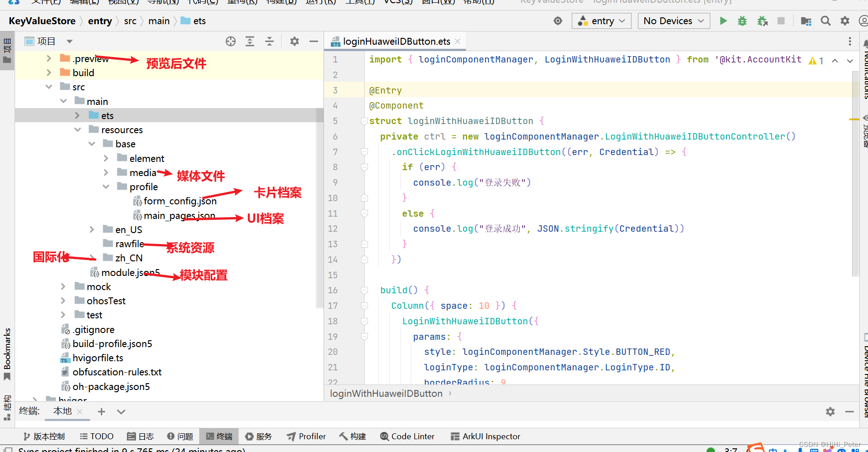Hide the project panel with minus icon
The width and height of the screenshot is (868, 452).
[314, 42]
